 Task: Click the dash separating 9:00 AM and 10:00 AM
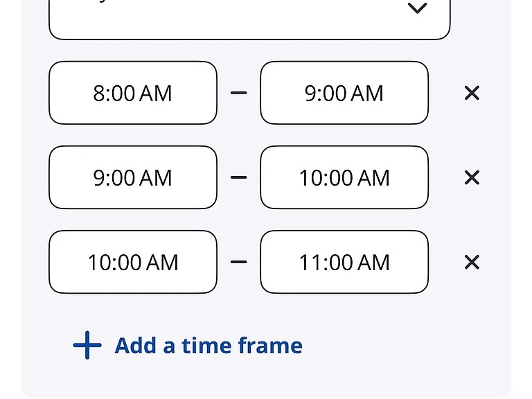click(x=238, y=177)
